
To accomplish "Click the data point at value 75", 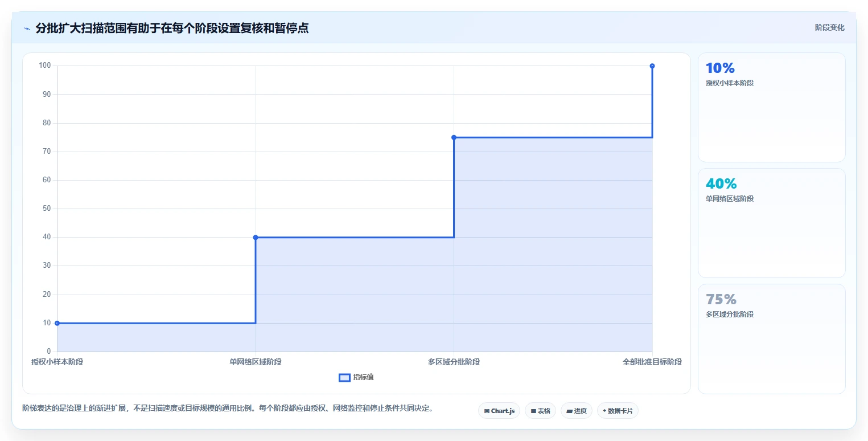I will click(454, 137).
